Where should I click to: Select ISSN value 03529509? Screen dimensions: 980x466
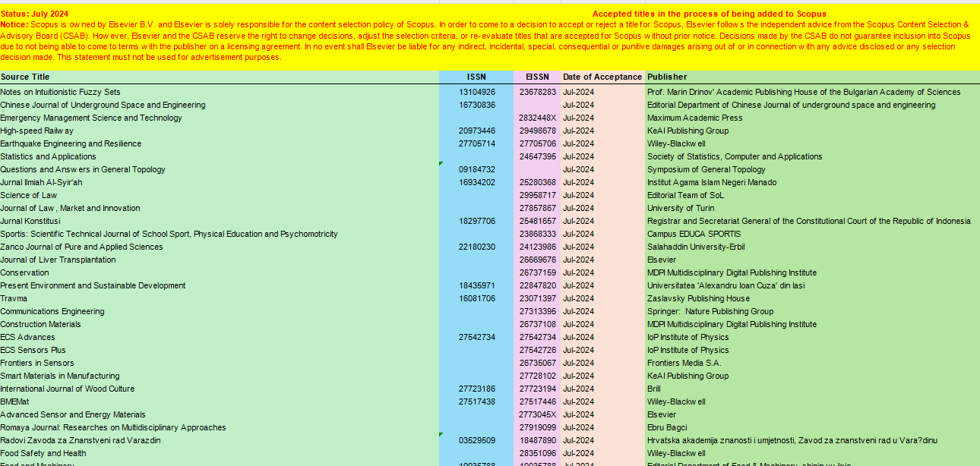(476, 440)
